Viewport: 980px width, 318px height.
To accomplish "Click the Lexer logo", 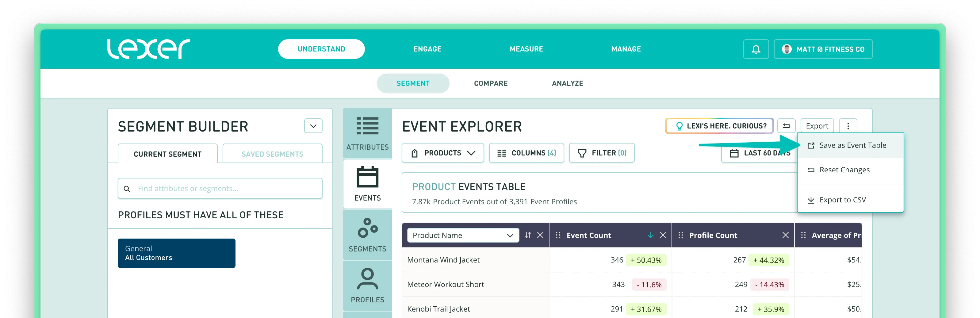I will coord(148,49).
